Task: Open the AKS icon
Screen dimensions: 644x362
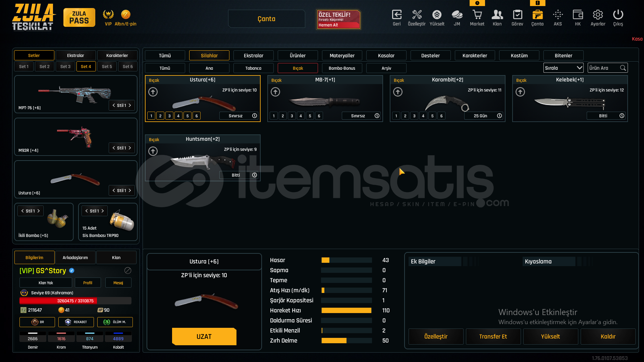Action: click(558, 15)
